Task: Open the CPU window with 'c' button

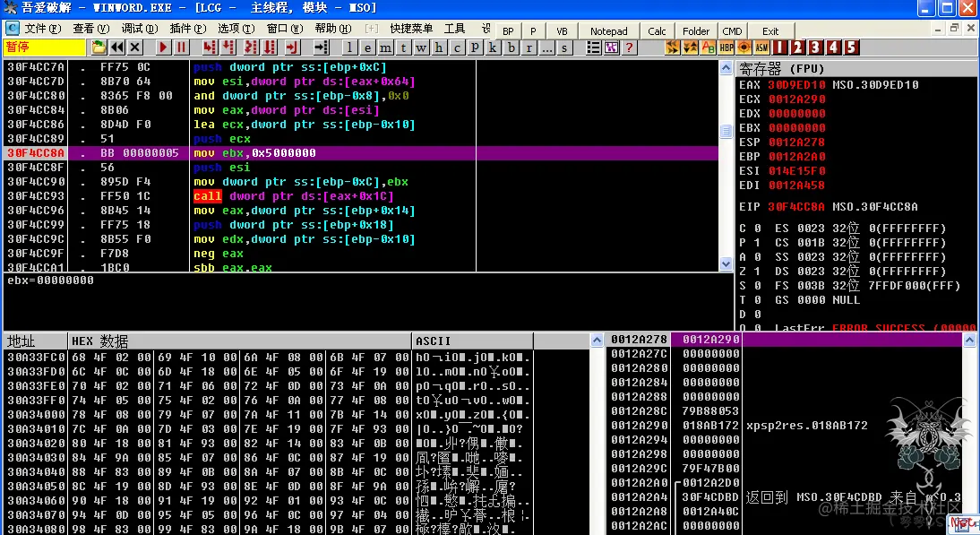Action: (457, 47)
